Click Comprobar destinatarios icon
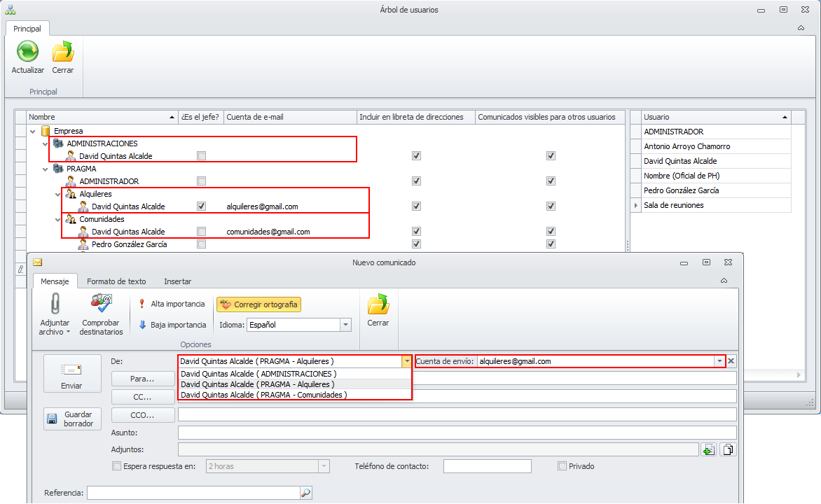 coord(101,304)
